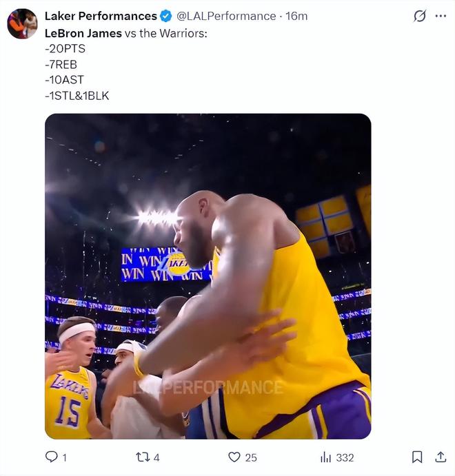Open the three-dot more options menu
Image resolution: width=455 pixels, height=476 pixels.
click(x=441, y=16)
